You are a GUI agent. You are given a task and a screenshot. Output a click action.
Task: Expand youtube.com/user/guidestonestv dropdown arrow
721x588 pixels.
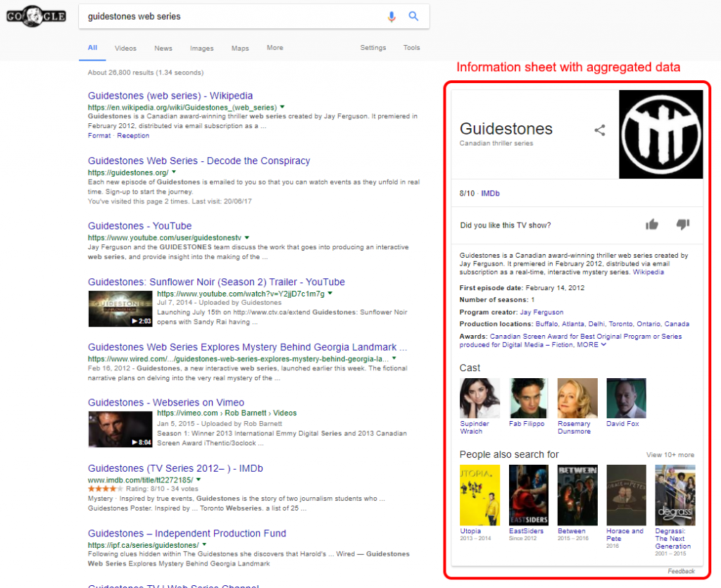tap(247, 238)
